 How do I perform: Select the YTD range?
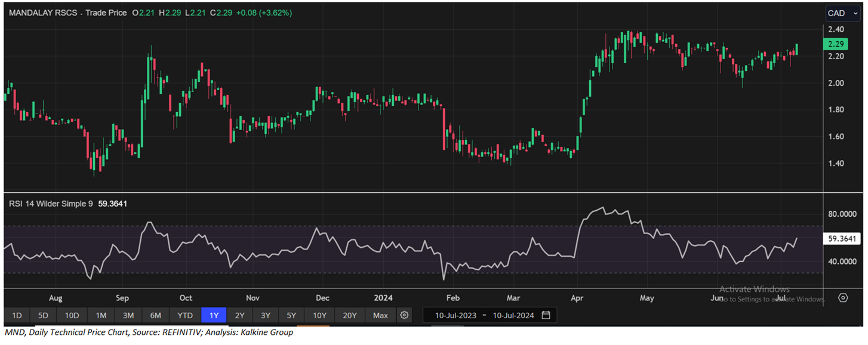click(x=185, y=315)
